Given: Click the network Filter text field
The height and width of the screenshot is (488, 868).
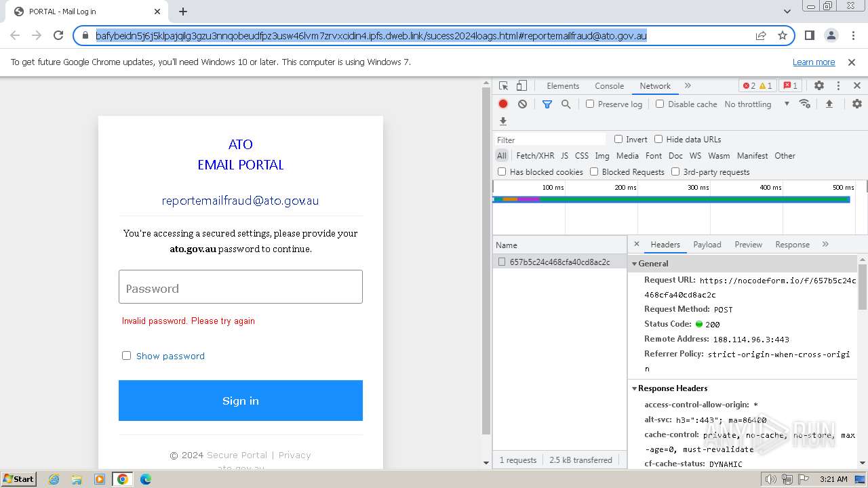Looking at the screenshot, I should pos(551,140).
